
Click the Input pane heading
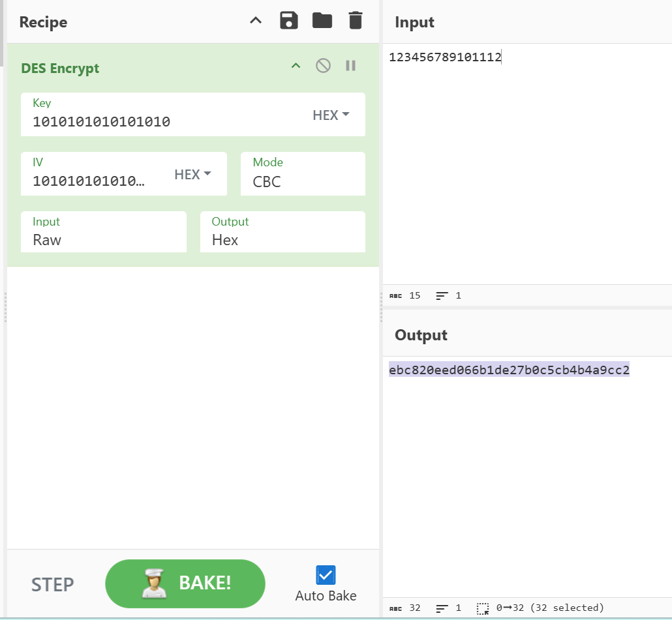tap(414, 22)
